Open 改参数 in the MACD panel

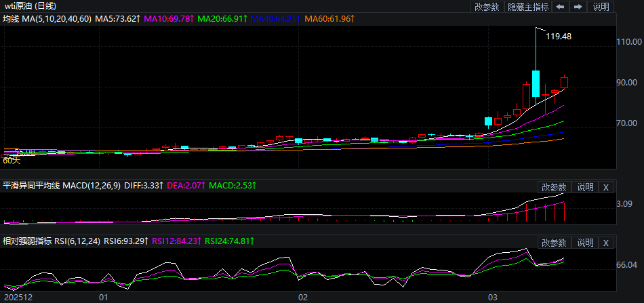click(x=554, y=187)
